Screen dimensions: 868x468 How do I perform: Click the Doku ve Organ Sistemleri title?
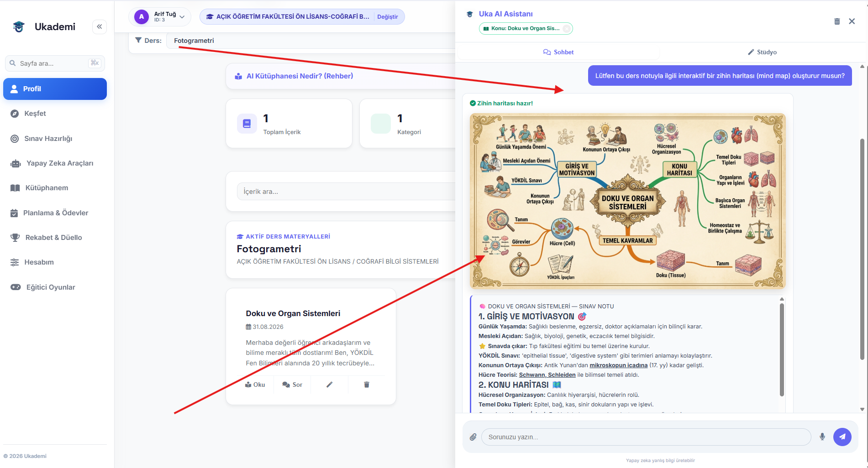click(293, 313)
